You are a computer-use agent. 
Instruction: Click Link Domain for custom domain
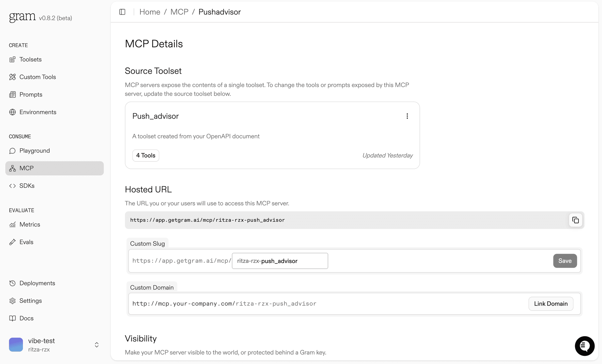[x=551, y=303]
